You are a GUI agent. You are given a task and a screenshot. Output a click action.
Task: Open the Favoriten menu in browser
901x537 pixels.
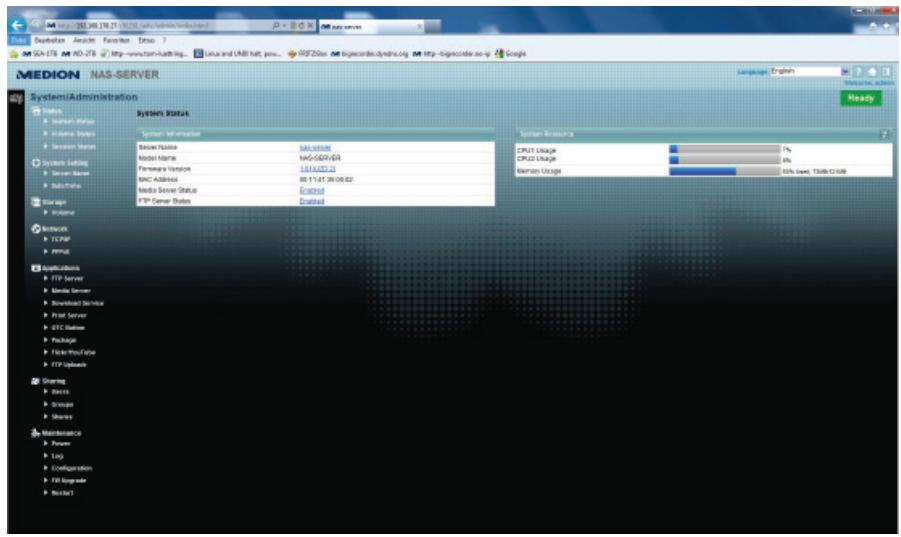116,40
